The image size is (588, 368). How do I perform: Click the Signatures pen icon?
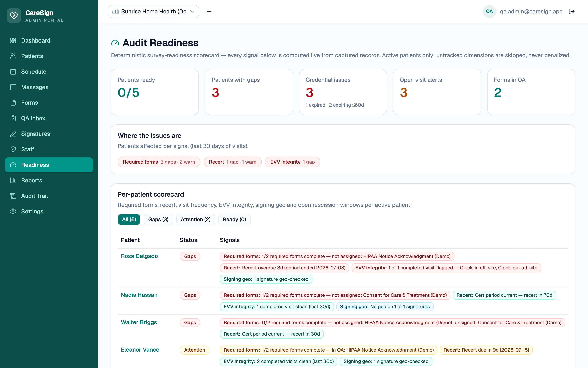pos(13,134)
